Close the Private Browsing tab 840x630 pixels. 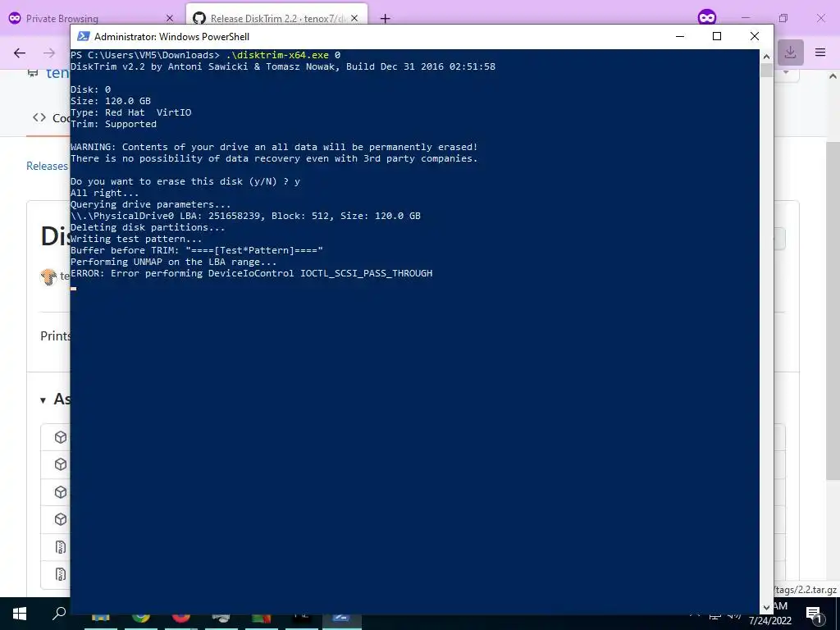169,19
